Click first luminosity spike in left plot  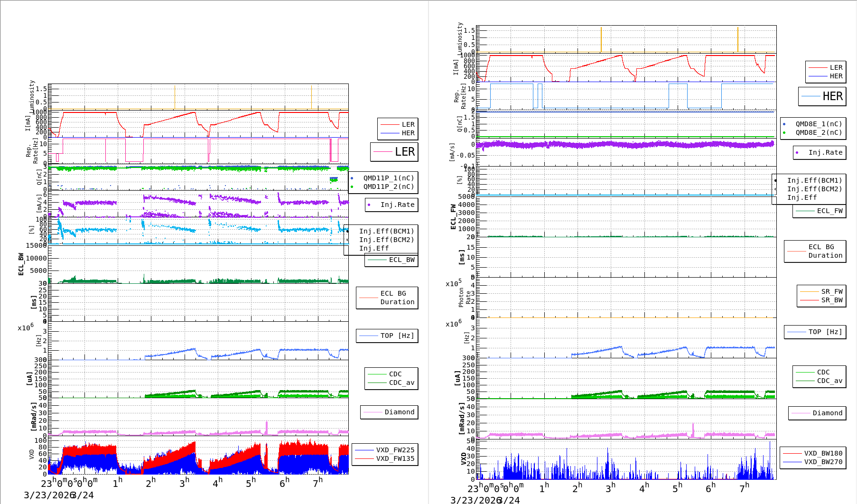click(x=175, y=97)
